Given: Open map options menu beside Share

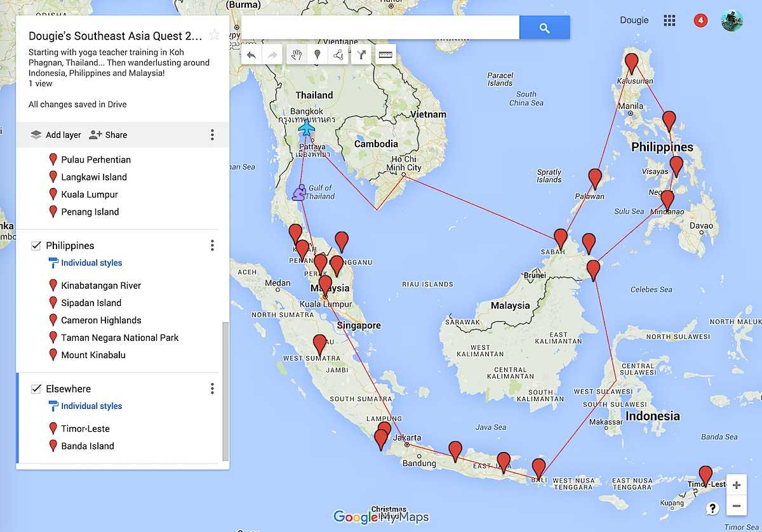Looking at the screenshot, I should (212, 135).
